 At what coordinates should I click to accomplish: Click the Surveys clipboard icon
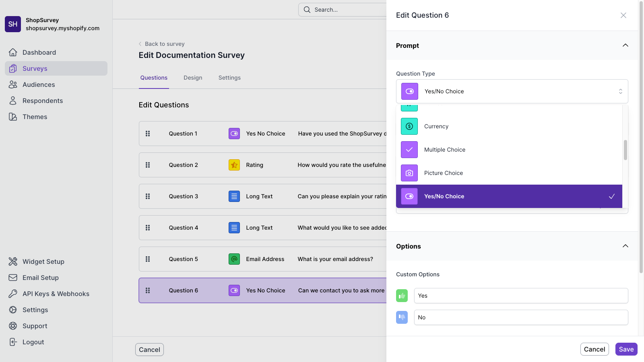click(x=13, y=68)
